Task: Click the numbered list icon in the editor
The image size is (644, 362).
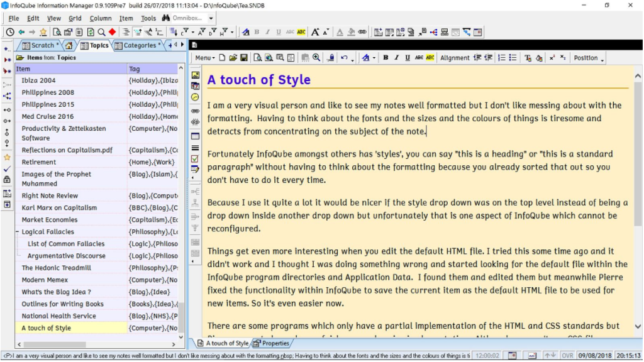Action: click(501, 58)
